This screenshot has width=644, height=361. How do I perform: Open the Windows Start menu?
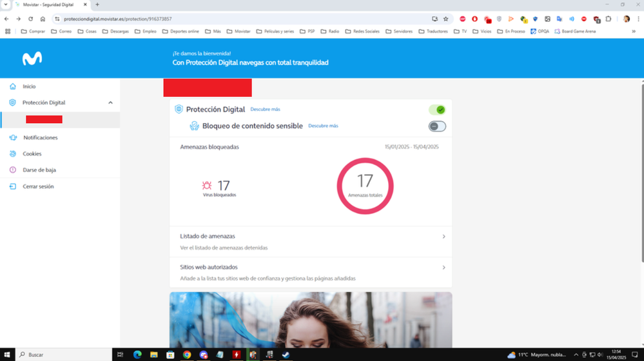pyautogui.click(x=7, y=355)
